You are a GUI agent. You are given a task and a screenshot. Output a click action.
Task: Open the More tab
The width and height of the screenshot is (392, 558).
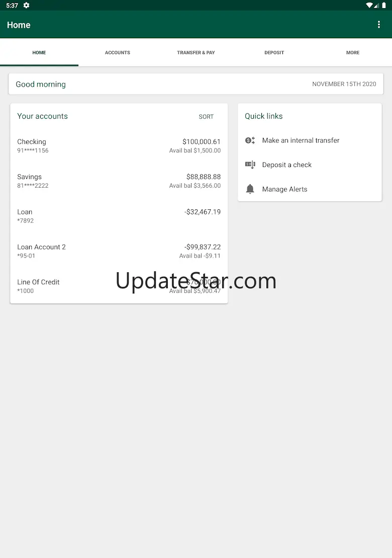point(353,52)
